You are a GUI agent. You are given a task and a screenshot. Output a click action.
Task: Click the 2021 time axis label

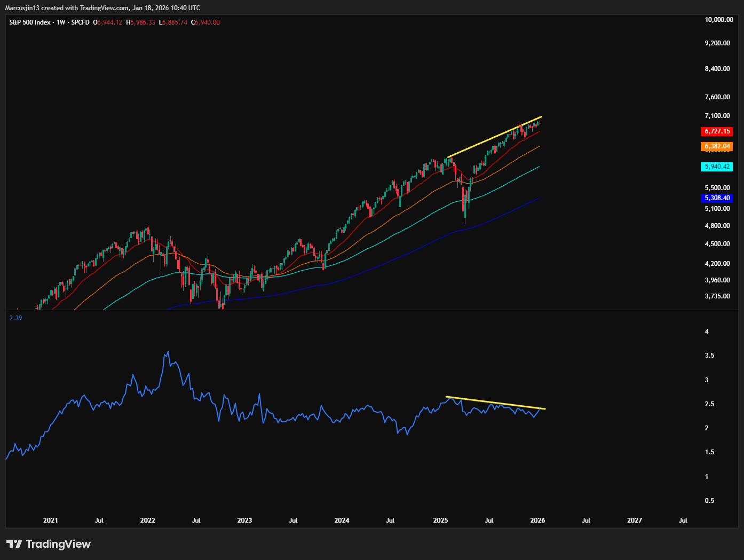coord(51,520)
